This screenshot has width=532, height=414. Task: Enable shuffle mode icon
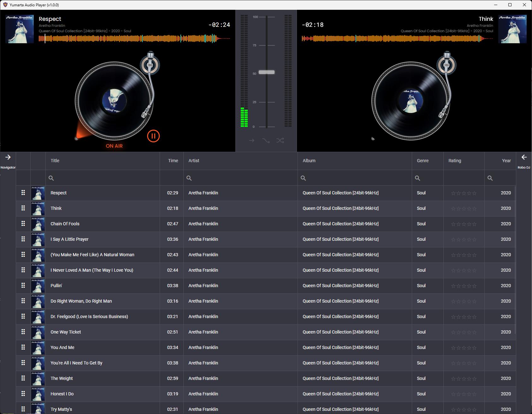[x=280, y=140]
